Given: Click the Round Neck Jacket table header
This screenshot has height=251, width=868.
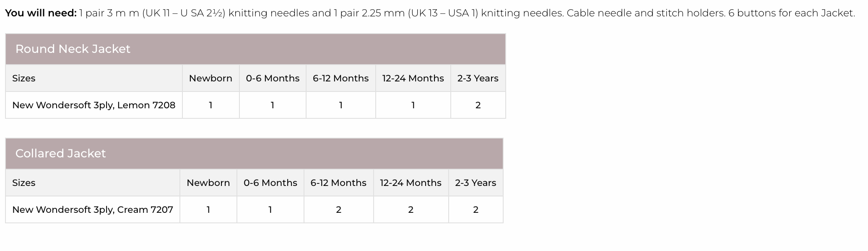Looking at the screenshot, I should coord(73,49).
